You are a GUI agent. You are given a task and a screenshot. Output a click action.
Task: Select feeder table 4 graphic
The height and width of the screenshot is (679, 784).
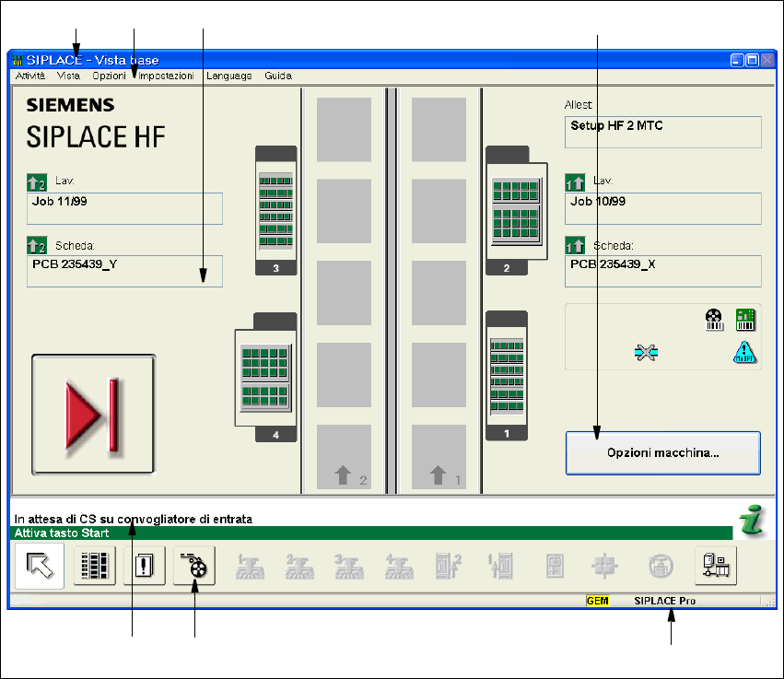[x=266, y=377]
